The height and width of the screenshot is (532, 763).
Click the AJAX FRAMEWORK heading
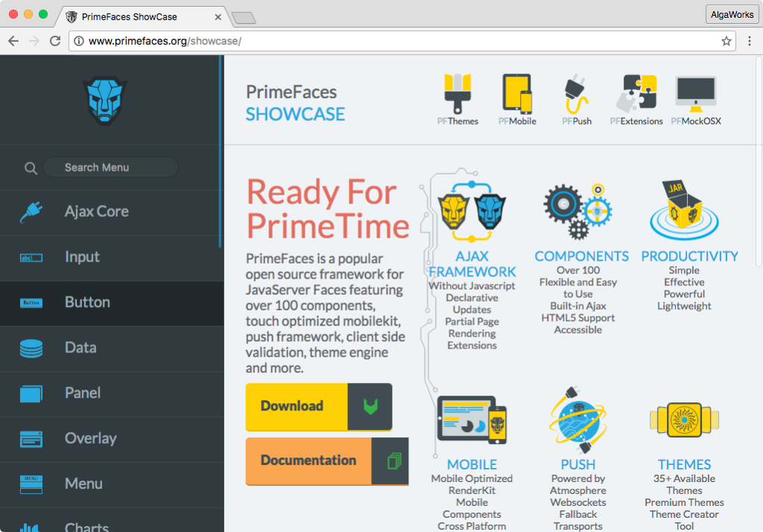click(472, 264)
